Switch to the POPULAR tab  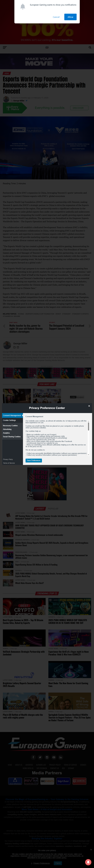(x=53, y=509)
